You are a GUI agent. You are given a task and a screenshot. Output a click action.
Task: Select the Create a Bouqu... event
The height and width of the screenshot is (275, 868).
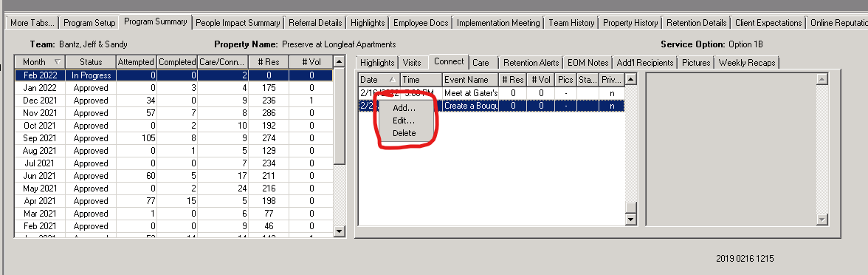click(x=492, y=105)
